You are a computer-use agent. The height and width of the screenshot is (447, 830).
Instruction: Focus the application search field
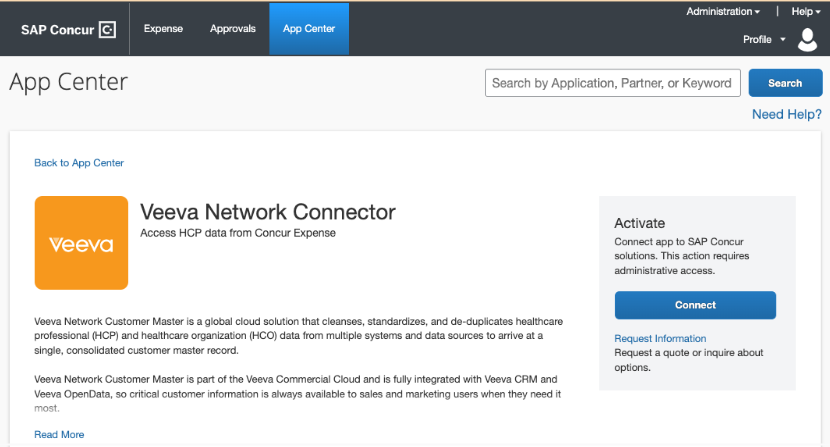612,83
